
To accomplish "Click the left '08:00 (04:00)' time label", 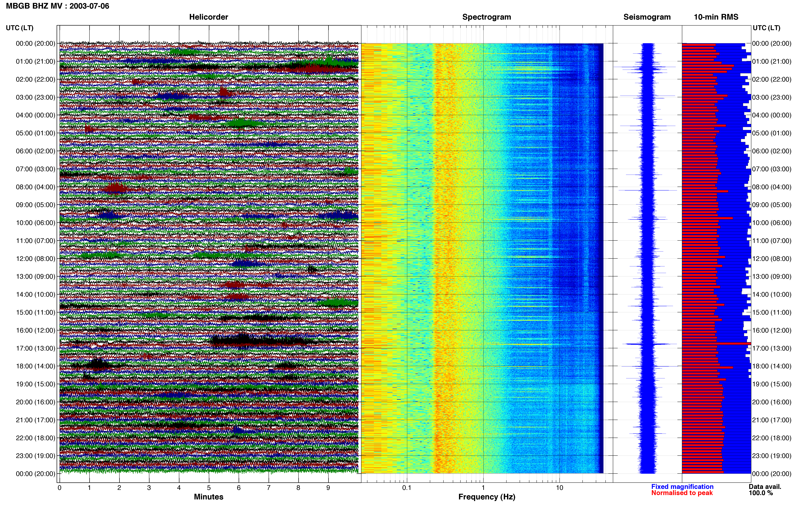I will tap(36, 187).
